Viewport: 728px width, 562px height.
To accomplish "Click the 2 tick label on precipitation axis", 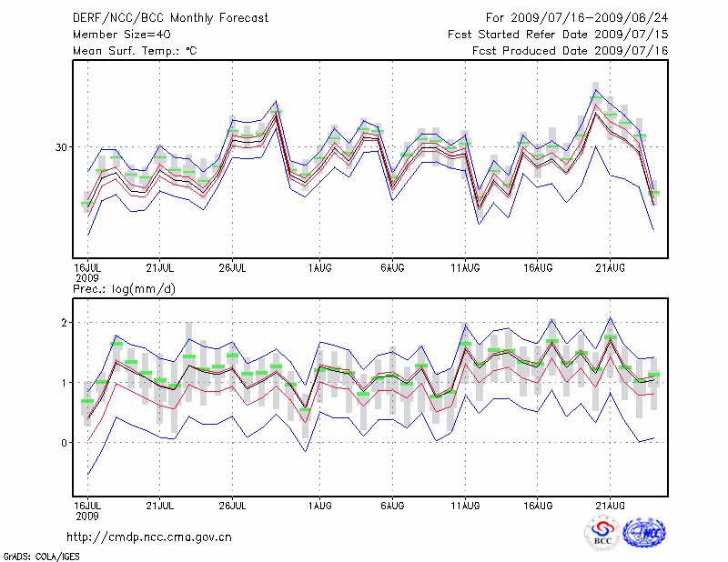I will (65, 323).
